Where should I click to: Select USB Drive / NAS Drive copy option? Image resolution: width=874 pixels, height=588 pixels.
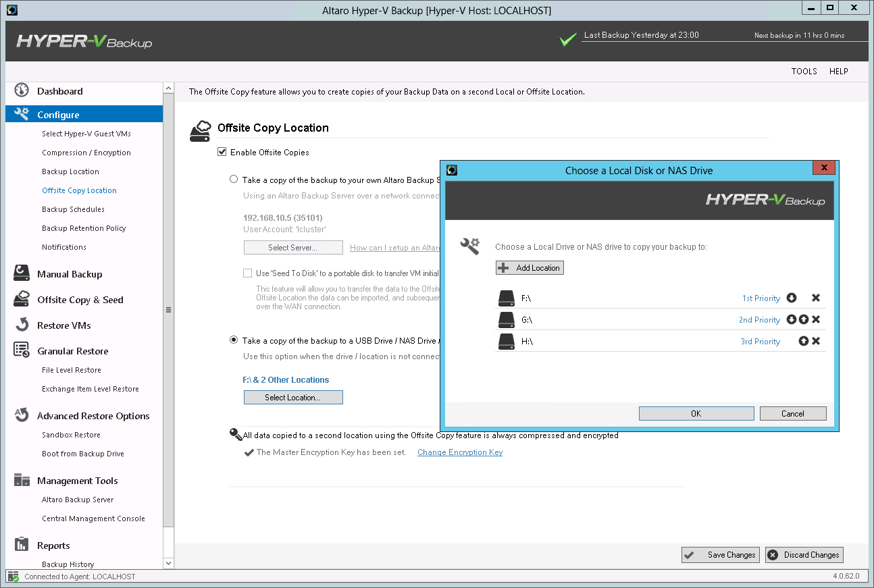234,340
